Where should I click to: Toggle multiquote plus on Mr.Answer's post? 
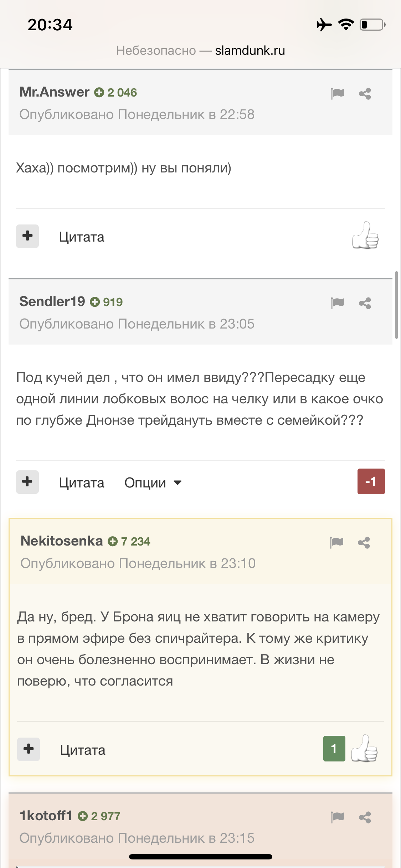[27, 236]
